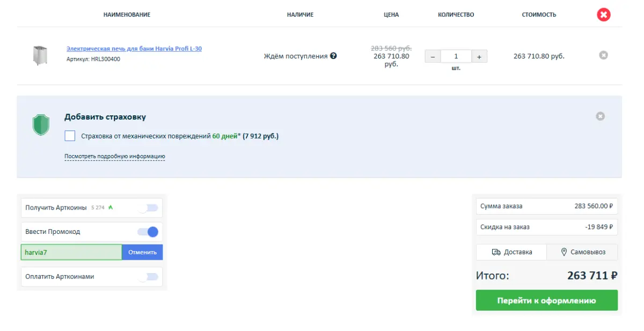Click the Ждём поступления status text
Screen dimensions: 644x331
click(x=296, y=56)
